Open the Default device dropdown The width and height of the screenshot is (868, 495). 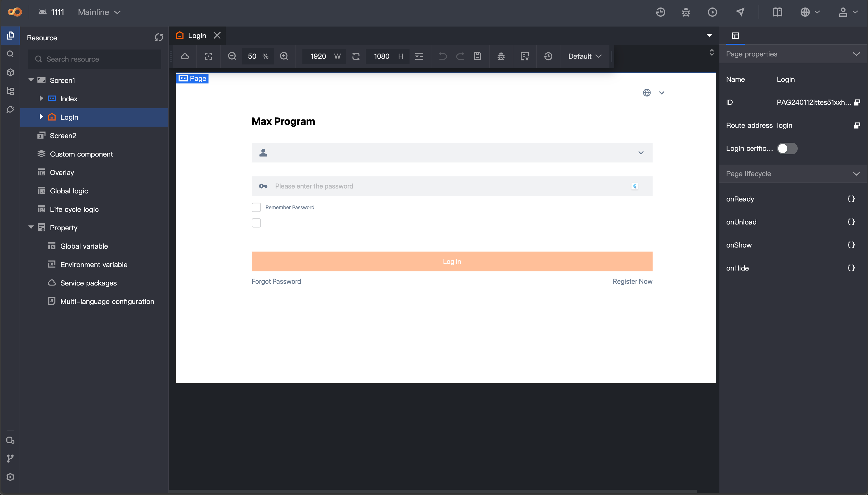(x=585, y=56)
